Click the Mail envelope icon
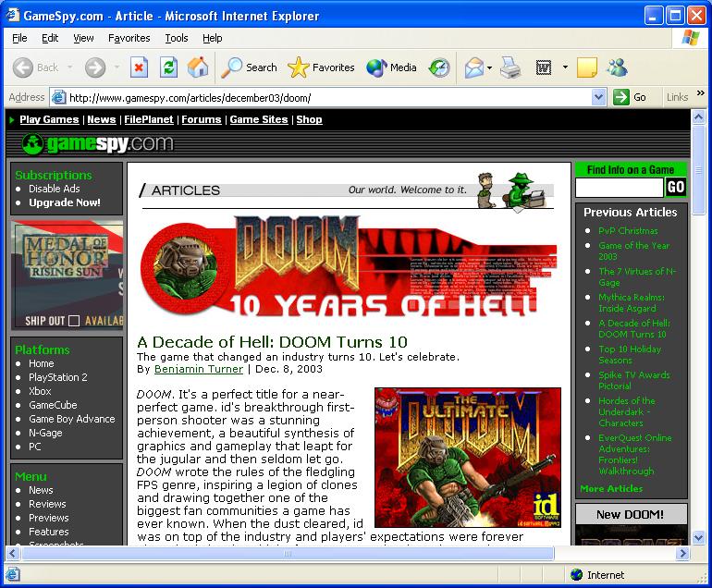The height and width of the screenshot is (588, 712). 474,67
